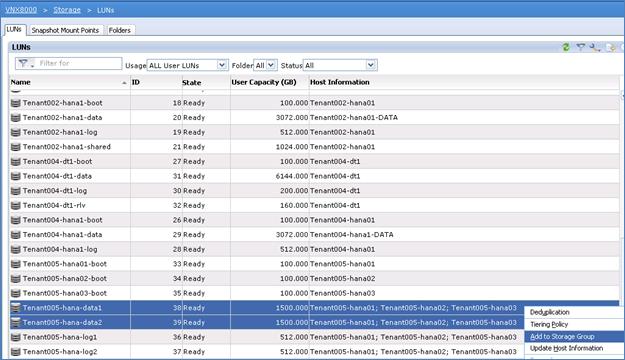Click Tenant005-hana-data2 row name
Image resolution: width=625 pixels, height=360 pixels.
point(62,323)
